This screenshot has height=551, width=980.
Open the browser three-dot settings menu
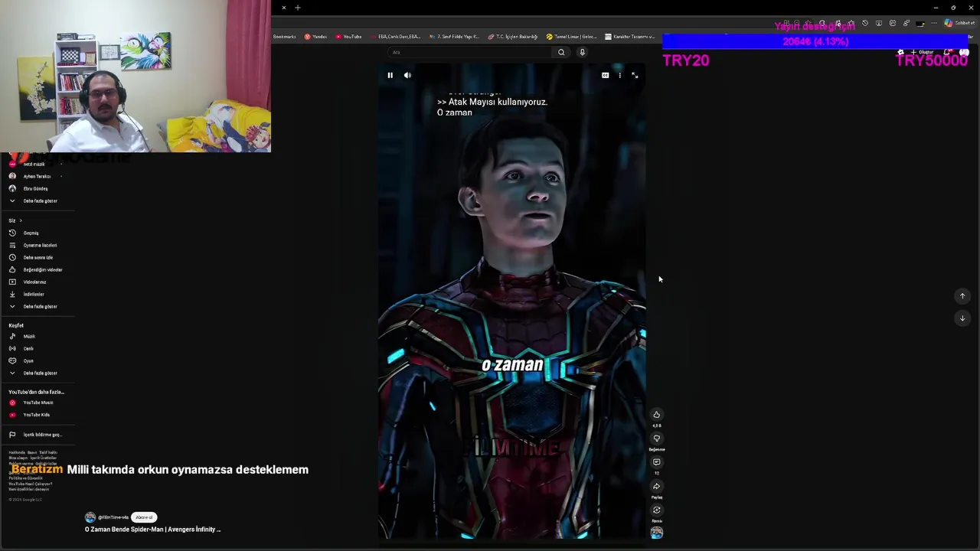click(x=933, y=24)
